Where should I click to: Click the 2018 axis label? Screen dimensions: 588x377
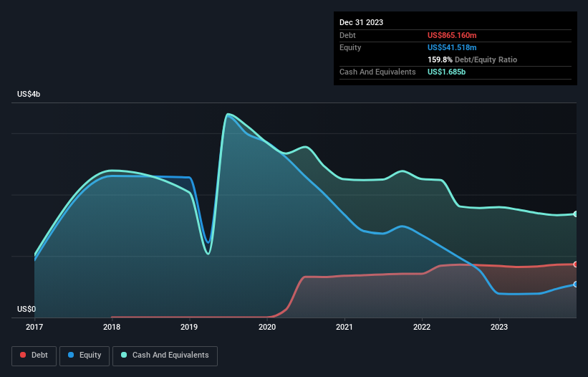112,327
